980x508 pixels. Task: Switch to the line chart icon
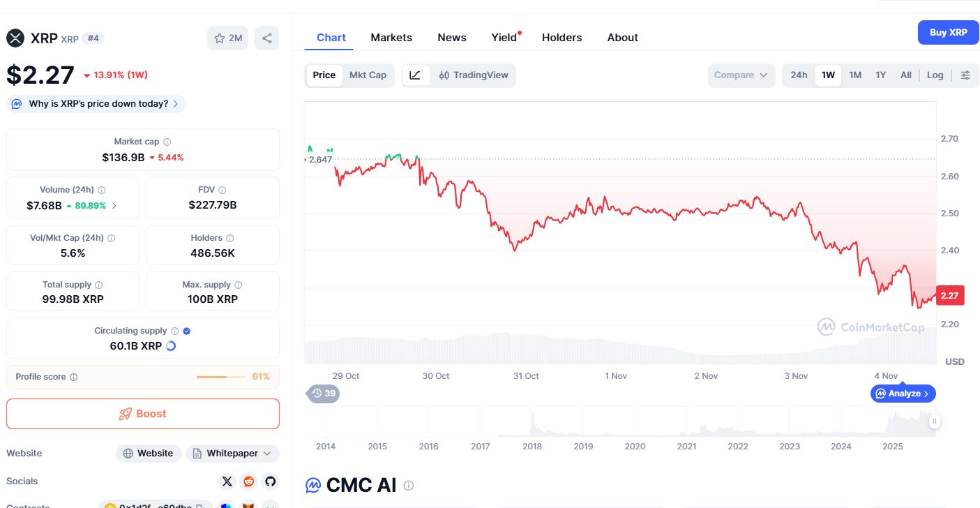[x=415, y=75]
